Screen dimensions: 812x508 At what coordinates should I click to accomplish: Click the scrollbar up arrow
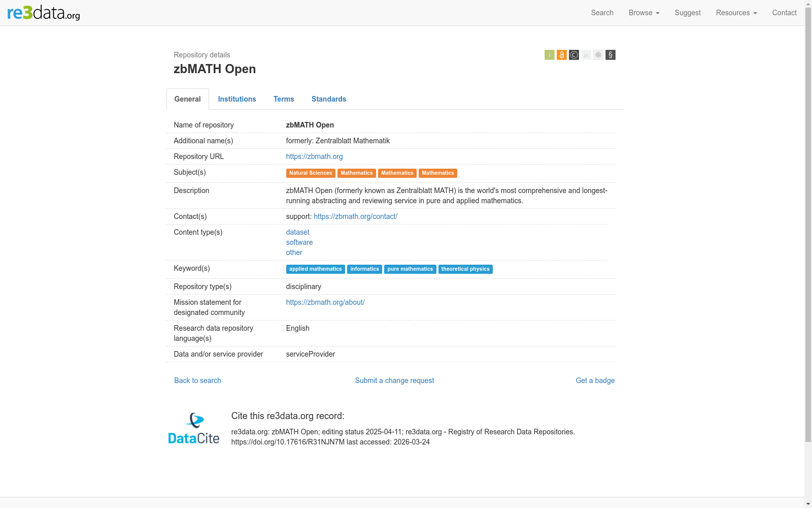[808, 4]
